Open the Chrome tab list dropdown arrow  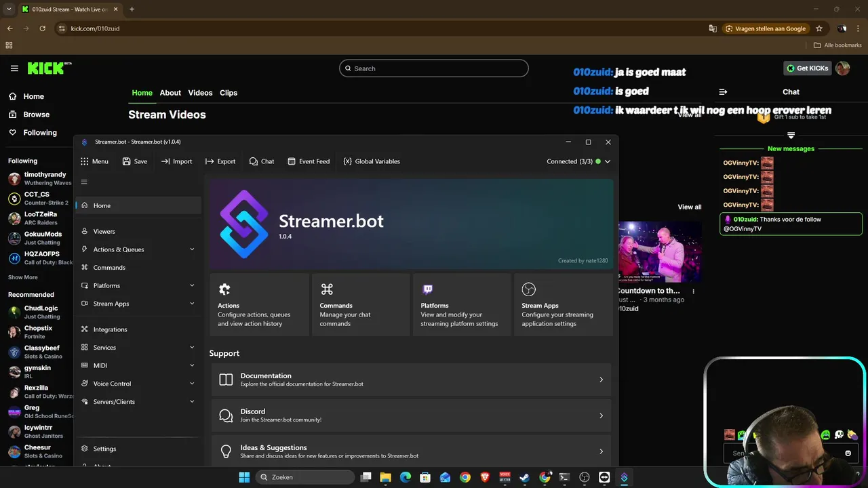coord(9,9)
